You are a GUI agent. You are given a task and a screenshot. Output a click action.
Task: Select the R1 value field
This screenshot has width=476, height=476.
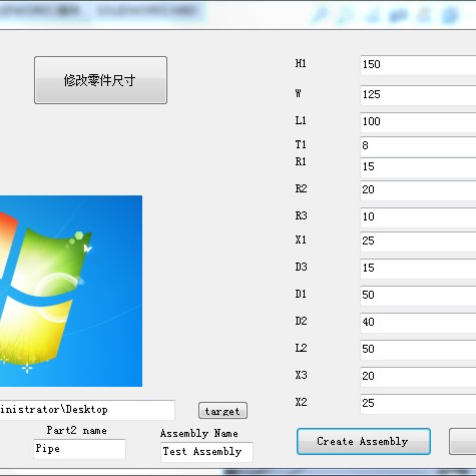click(x=416, y=167)
